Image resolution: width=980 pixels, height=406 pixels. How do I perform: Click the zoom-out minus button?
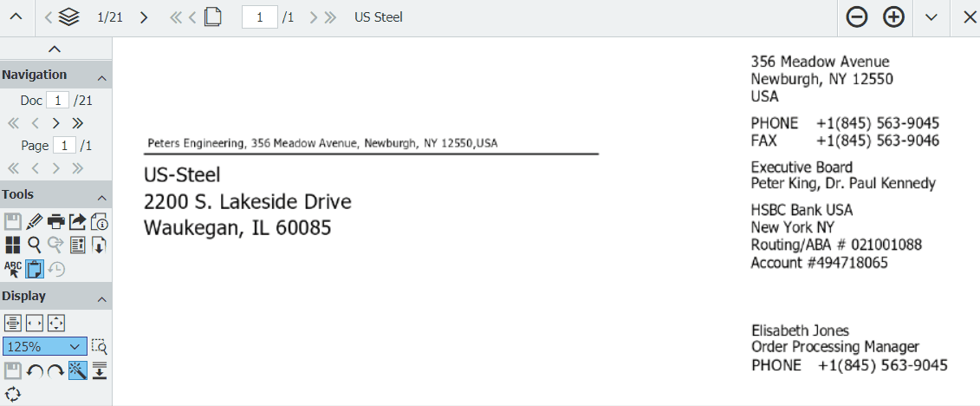point(857,17)
